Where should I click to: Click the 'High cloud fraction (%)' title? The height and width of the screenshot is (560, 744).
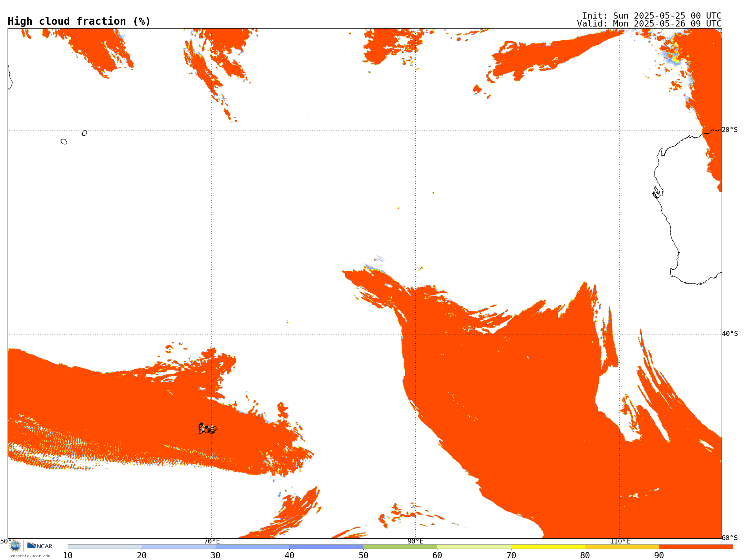79,21
